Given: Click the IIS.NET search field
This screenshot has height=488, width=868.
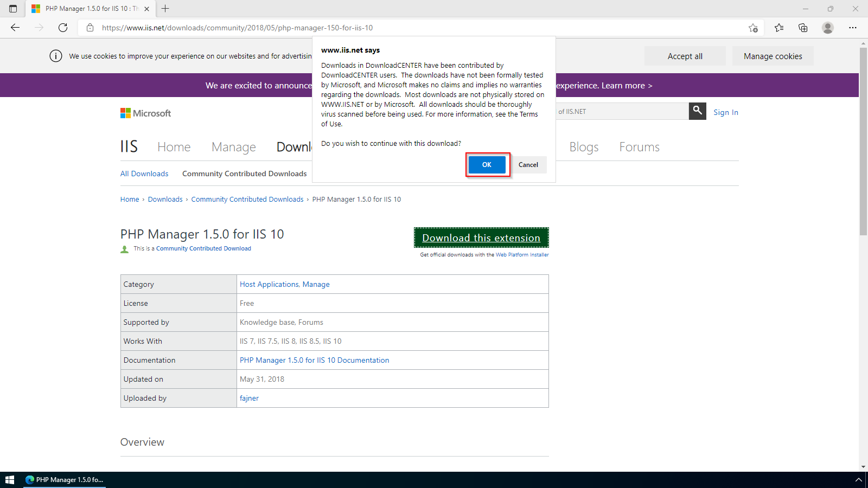Looking at the screenshot, I should tap(622, 111).
